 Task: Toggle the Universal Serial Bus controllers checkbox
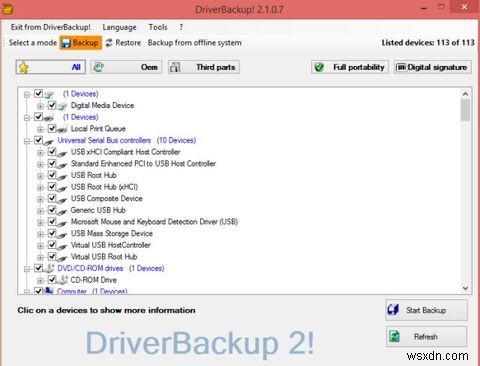pyautogui.click(x=38, y=140)
